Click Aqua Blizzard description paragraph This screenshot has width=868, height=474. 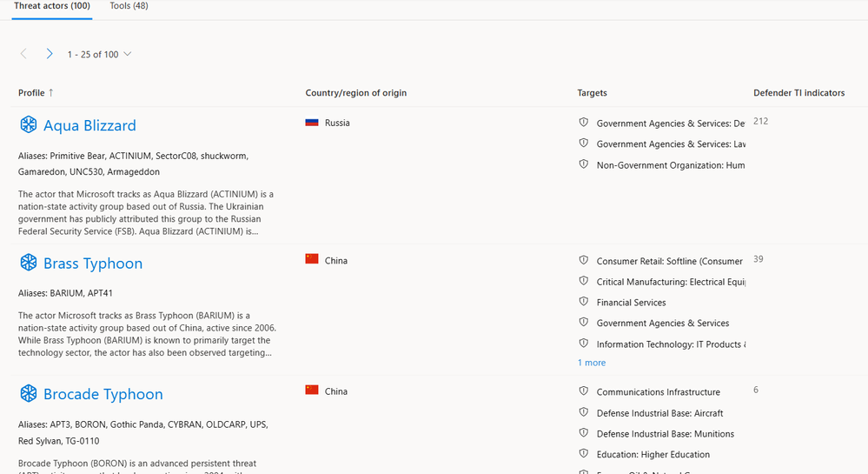146,213
